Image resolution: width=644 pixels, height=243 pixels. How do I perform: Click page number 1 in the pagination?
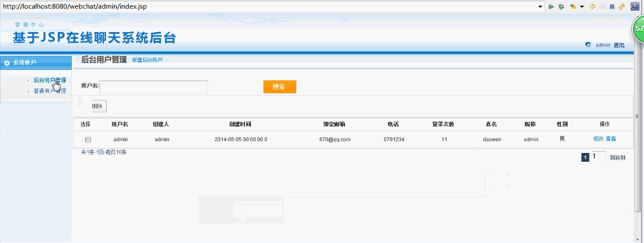585,157
